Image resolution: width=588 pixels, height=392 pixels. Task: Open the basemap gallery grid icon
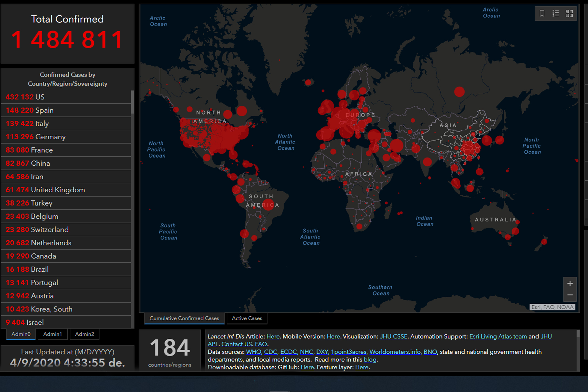coord(569,13)
